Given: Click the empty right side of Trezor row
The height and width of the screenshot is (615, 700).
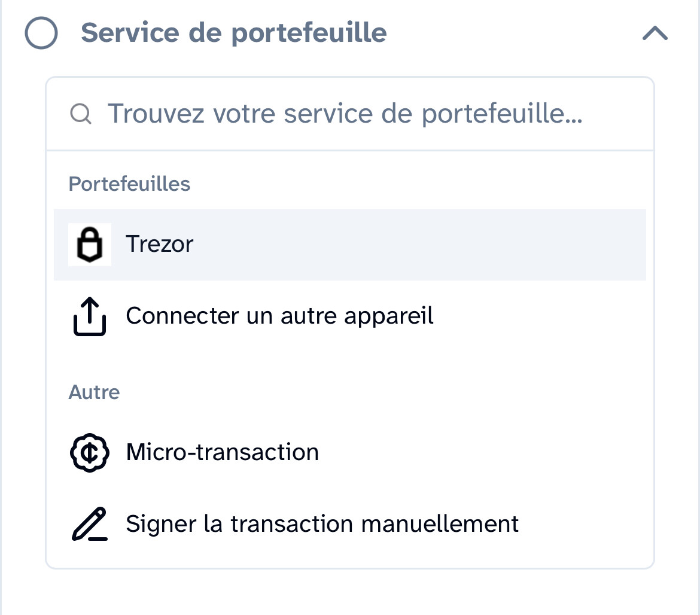Looking at the screenshot, I should point(479,245).
